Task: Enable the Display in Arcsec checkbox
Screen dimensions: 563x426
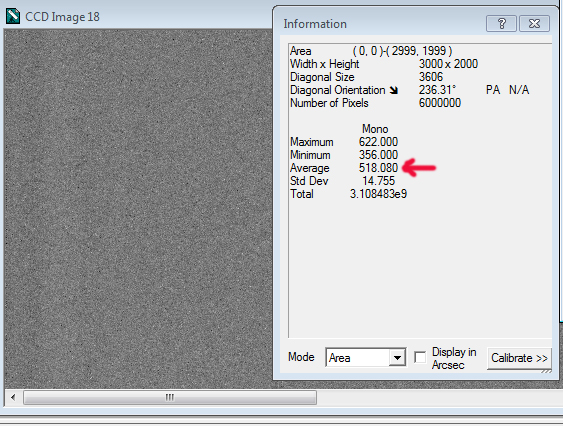Action: coord(420,357)
